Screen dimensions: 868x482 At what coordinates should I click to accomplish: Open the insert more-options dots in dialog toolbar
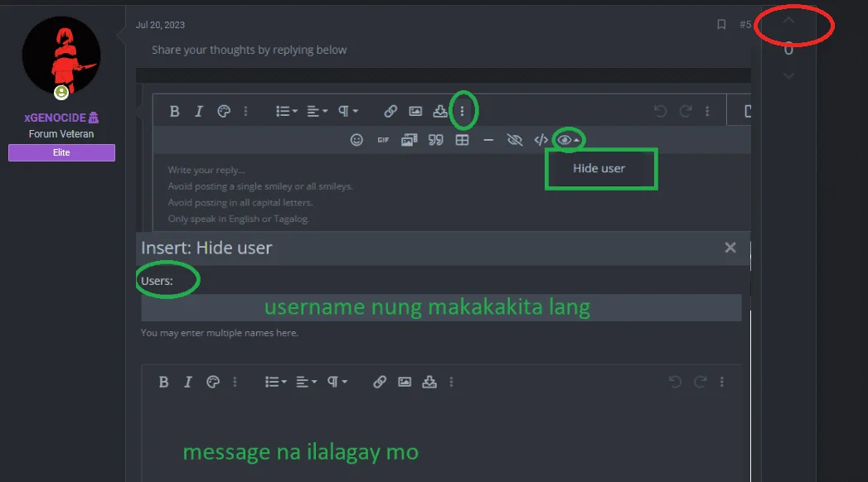pos(451,382)
